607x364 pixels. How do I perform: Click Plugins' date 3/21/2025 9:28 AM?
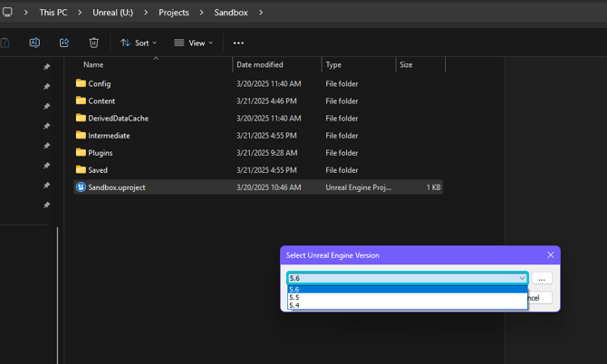click(x=266, y=153)
